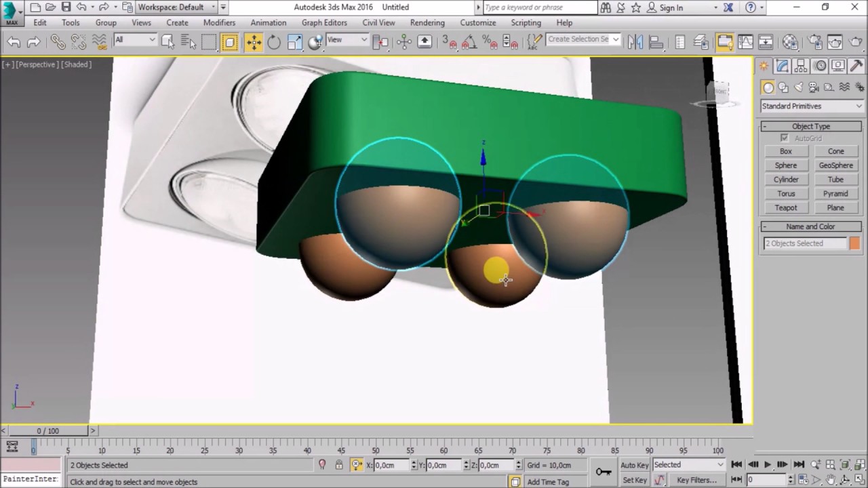Screen dimensions: 868x488
Task: Open the Customize menu
Action: 478,22
